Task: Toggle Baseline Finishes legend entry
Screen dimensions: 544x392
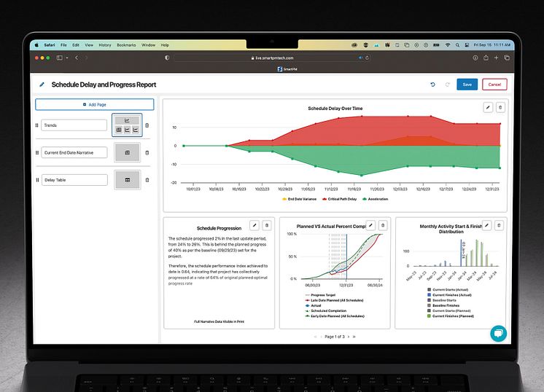Action: click(443, 306)
